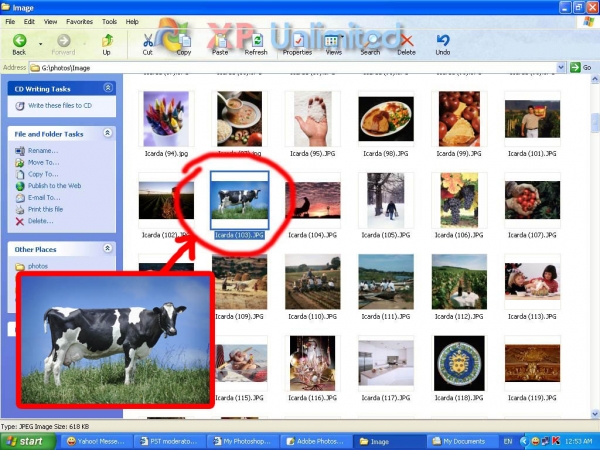Open Properties from the toolbar
The image size is (600, 450).
coord(297,44)
